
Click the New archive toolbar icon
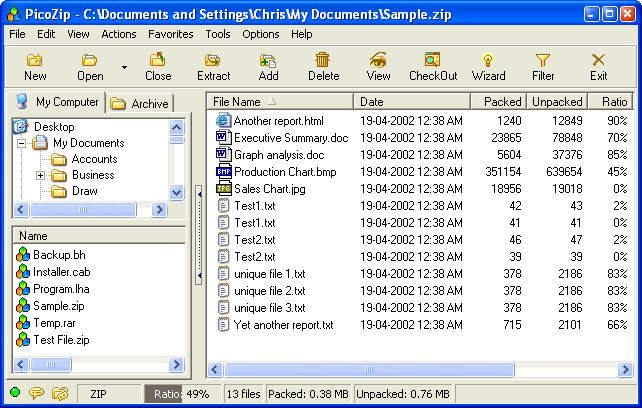(x=35, y=60)
